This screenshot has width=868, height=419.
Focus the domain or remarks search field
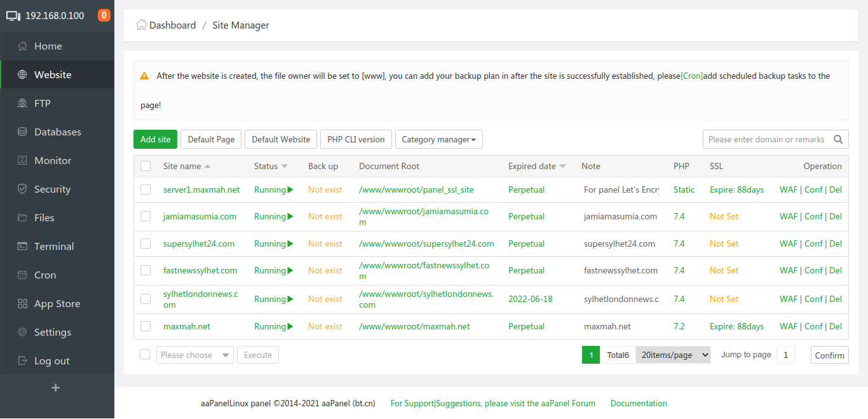(x=766, y=139)
